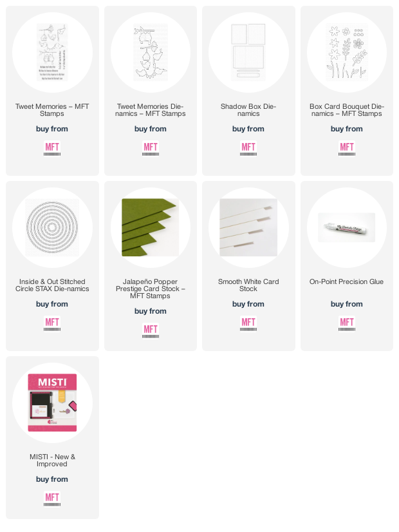Open Box Card Bouquet flower dies image
Viewport: 399px width, 532px height.
coord(346,52)
